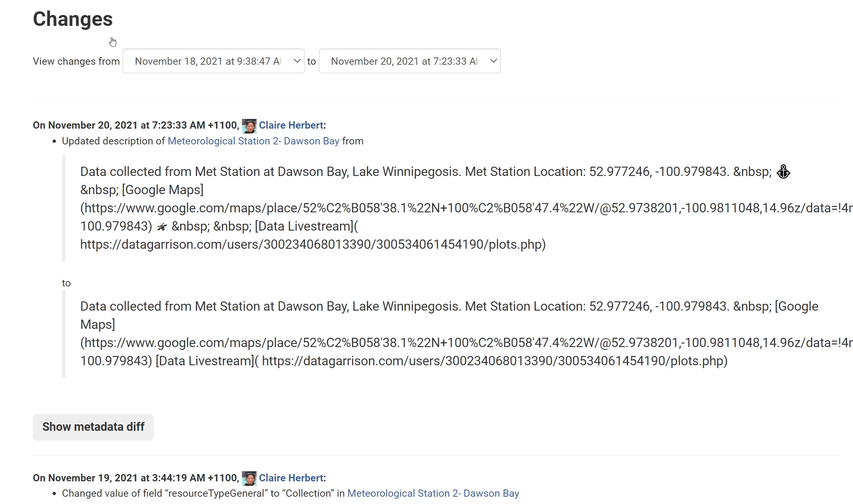Screen dimensions: 853x504
Task: Click the new description ending with plots.php
Action: tap(494, 361)
